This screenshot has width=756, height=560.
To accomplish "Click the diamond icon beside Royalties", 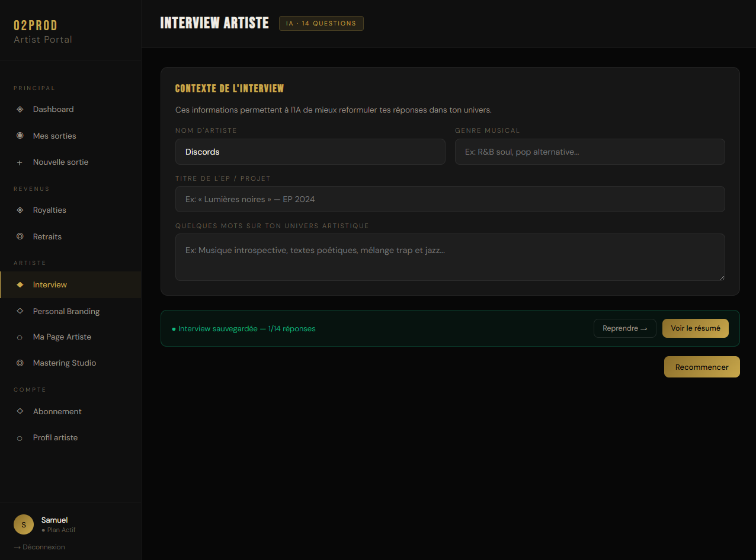I will pyautogui.click(x=20, y=210).
